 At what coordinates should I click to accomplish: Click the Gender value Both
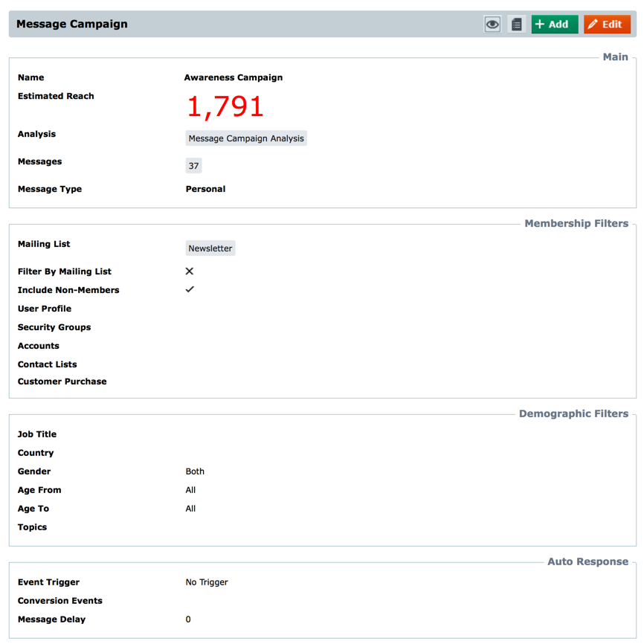195,471
